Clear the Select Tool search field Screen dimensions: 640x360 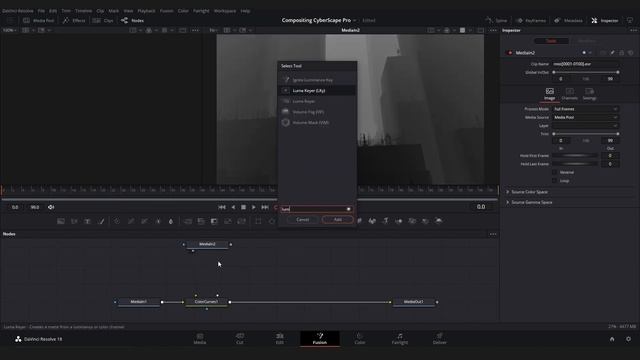pos(349,209)
